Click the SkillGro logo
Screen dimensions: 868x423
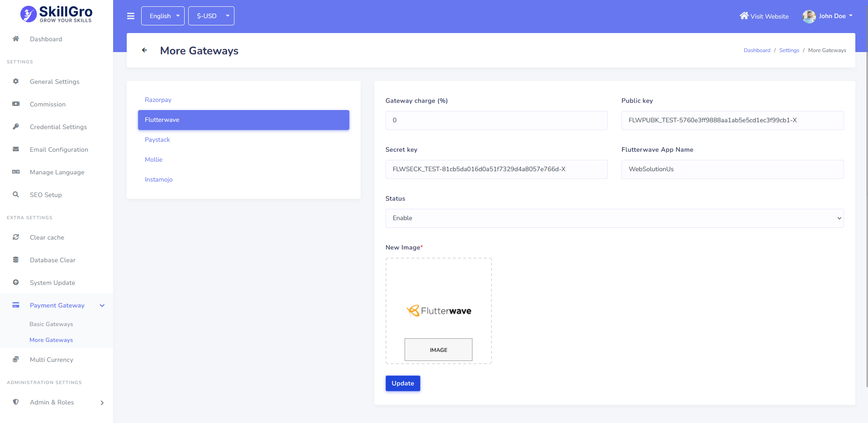(57, 14)
